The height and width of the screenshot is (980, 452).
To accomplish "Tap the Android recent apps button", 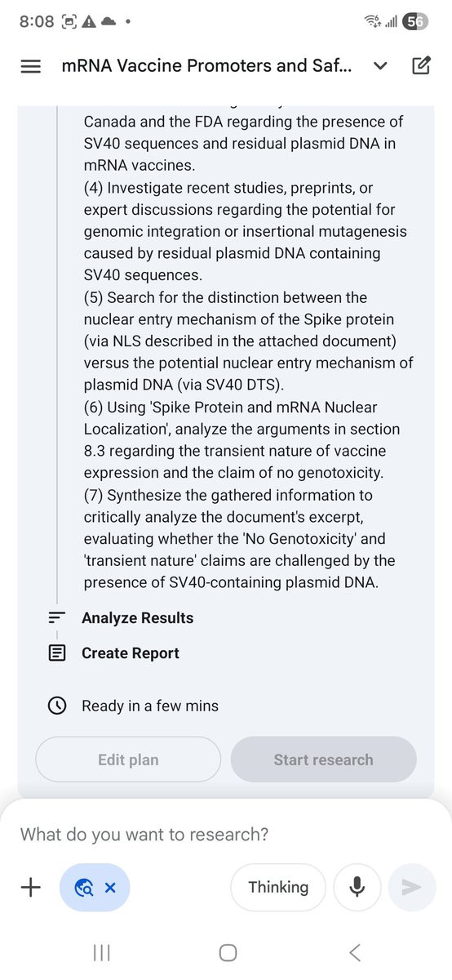I will (102, 952).
